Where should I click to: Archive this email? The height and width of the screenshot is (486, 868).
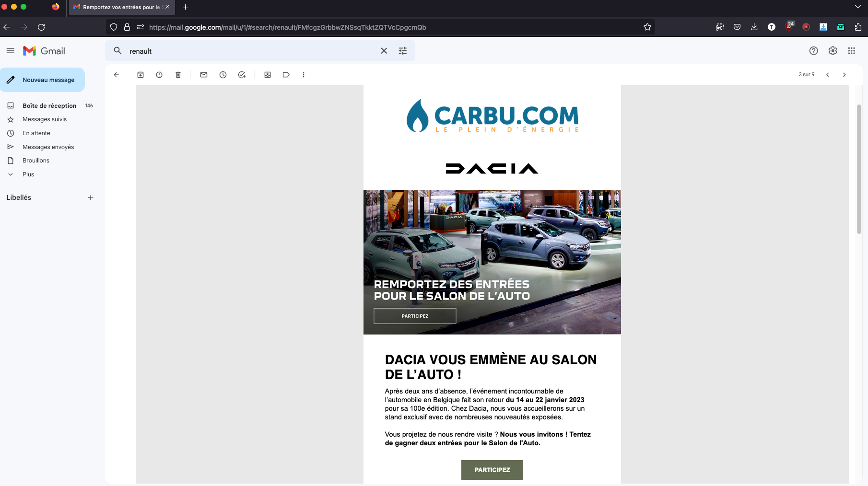click(x=141, y=75)
